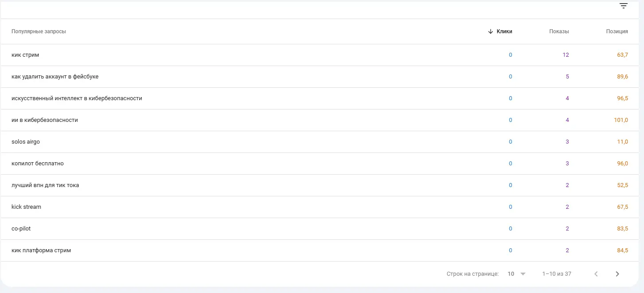
Task: Select "лучший впн для тик тока" query
Action: click(x=45, y=185)
